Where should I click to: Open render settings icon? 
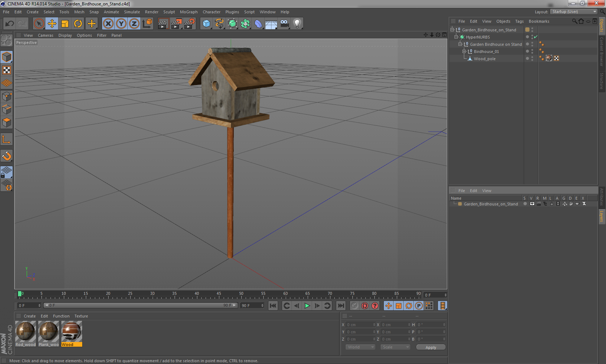(x=189, y=24)
